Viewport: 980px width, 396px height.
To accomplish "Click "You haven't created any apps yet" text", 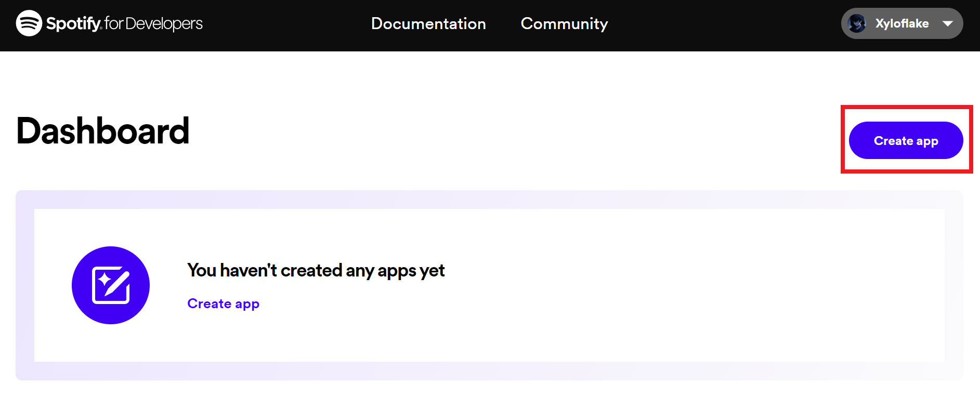I will click(x=316, y=270).
